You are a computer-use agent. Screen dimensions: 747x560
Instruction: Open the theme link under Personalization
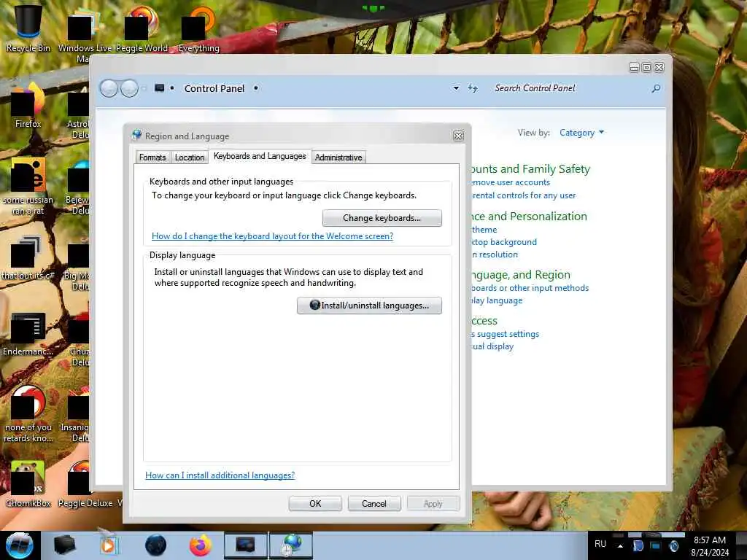(x=484, y=230)
